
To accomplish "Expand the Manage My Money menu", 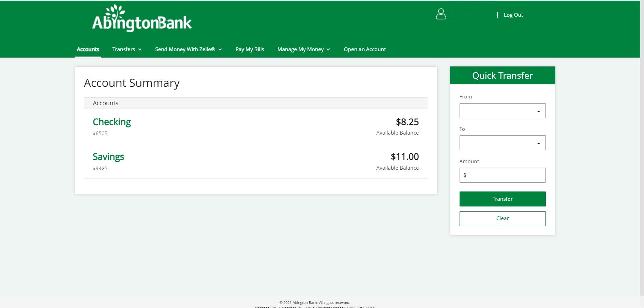I will [303, 49].
